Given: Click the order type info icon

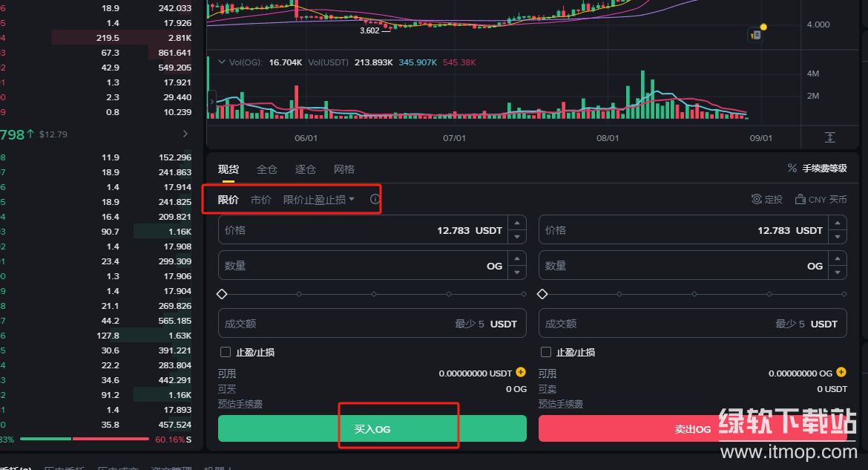Looking at the screenshot, I should [x=375, y=199].
